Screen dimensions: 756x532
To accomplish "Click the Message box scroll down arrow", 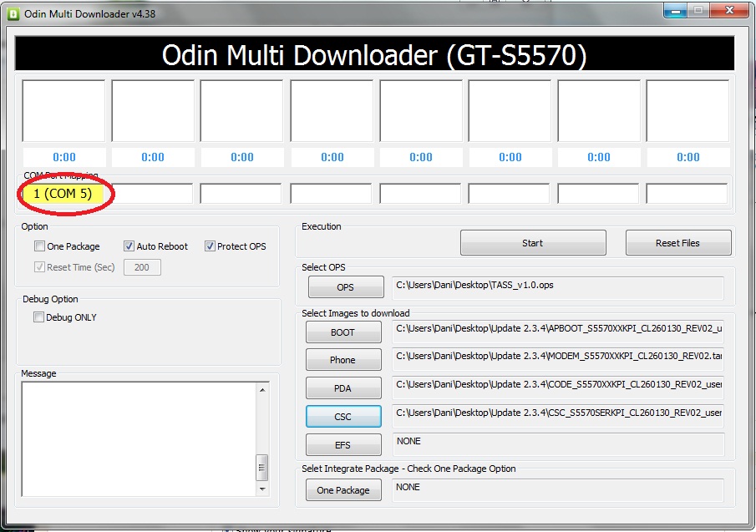I will tap(262, 489).
